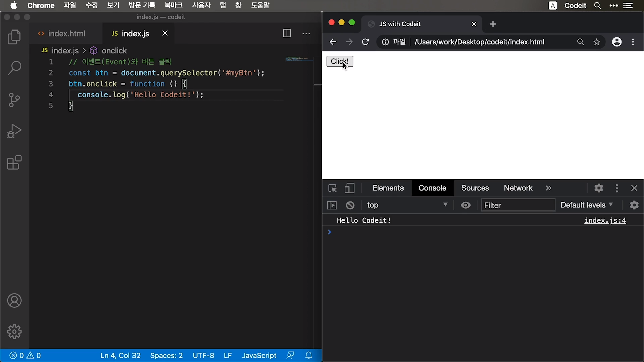Image resolution: width=644 pixels, height=362 pixels.
Task: Open the Extensions view icon
Action: point(14,163)
